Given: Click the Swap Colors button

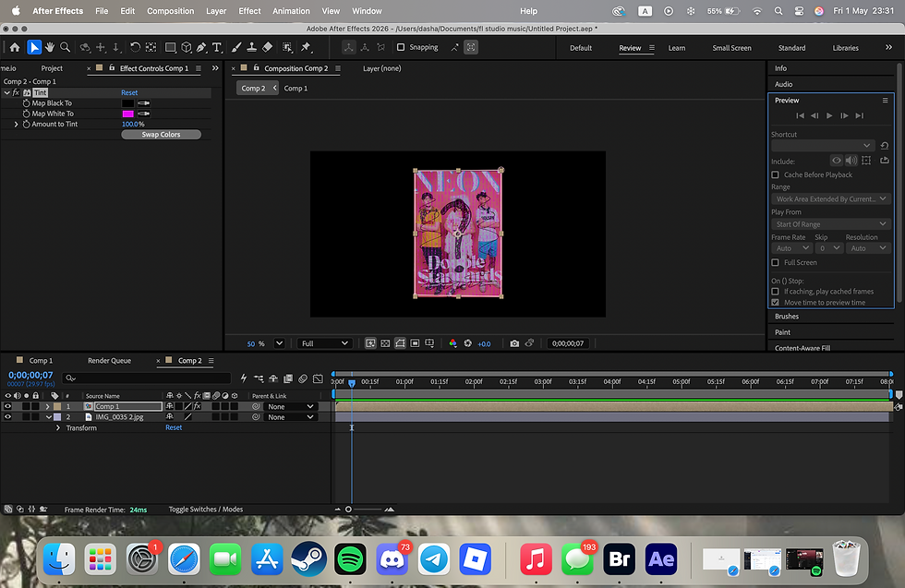Looking at the screenshot, I should [x=161, y=135].
